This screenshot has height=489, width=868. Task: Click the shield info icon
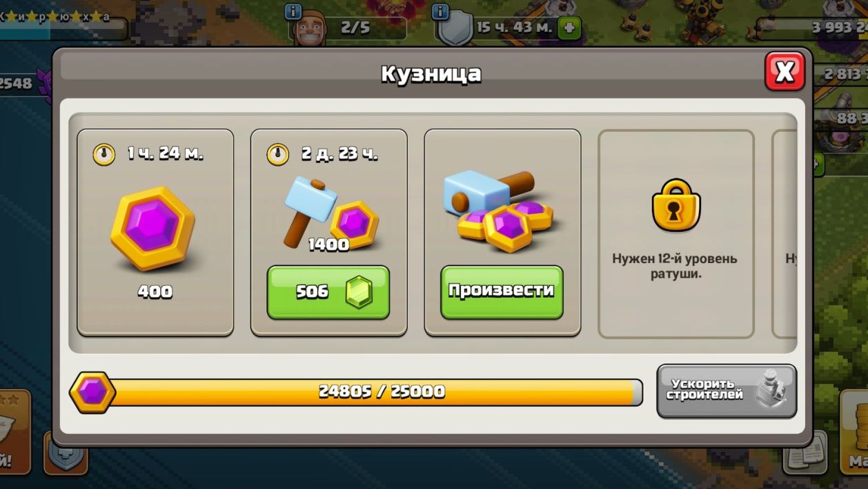point(440,12)
